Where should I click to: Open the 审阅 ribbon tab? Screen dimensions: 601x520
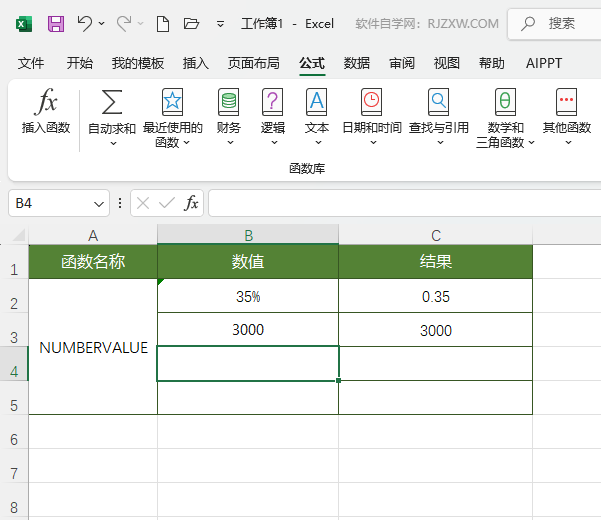click(402, 63)
